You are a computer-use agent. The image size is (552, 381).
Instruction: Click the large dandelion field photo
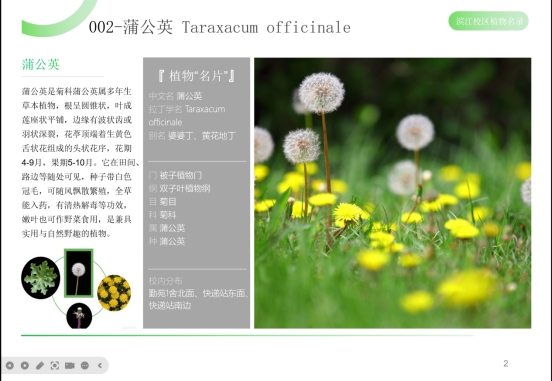pos(393,193)
